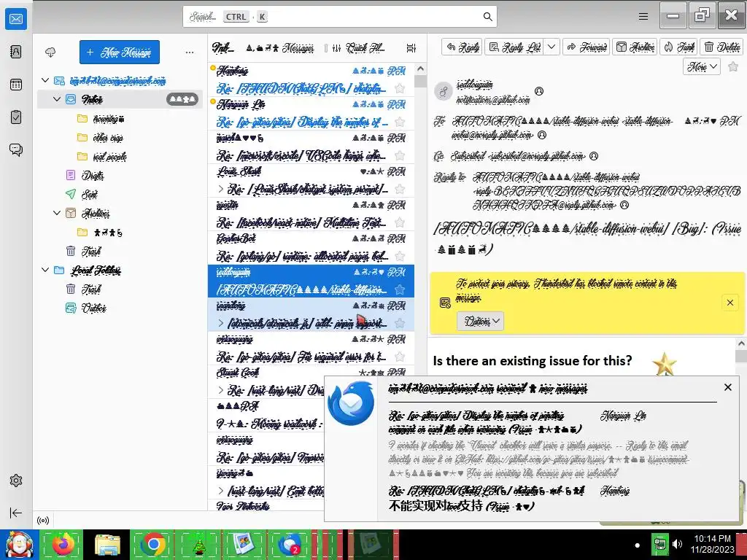Click the Get Messages cloud icon
747x560 pixels.
[50, 52]
